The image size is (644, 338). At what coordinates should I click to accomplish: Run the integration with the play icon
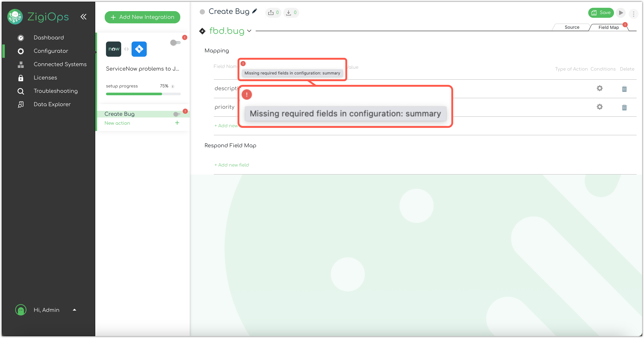pos(621,13)
